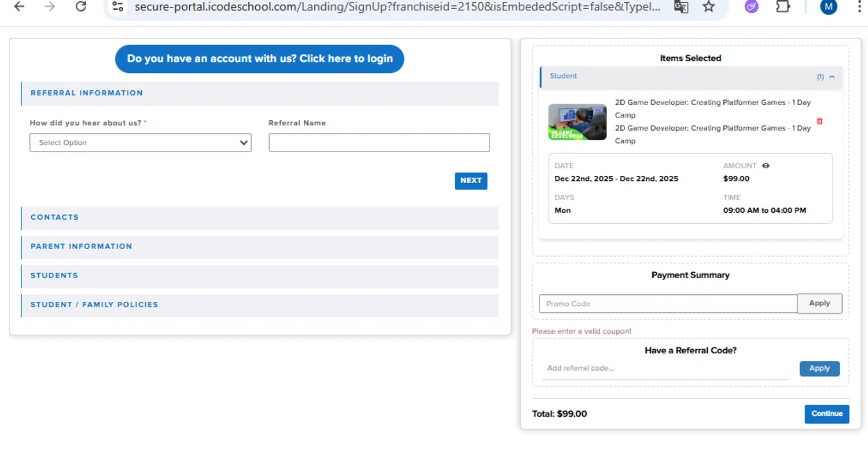Click the translate page icon
The height and width of the screenshot is (451, 868).
(681, 7)
